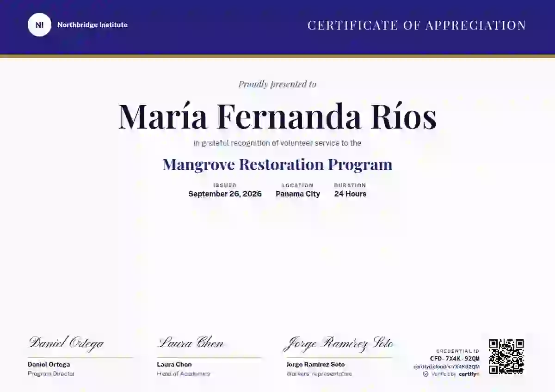Image resolution: width=555 pixels, height=392 pixels.
Task: Click the 'in grateful recognition' sentence
Action: click(x=277, y=143)
